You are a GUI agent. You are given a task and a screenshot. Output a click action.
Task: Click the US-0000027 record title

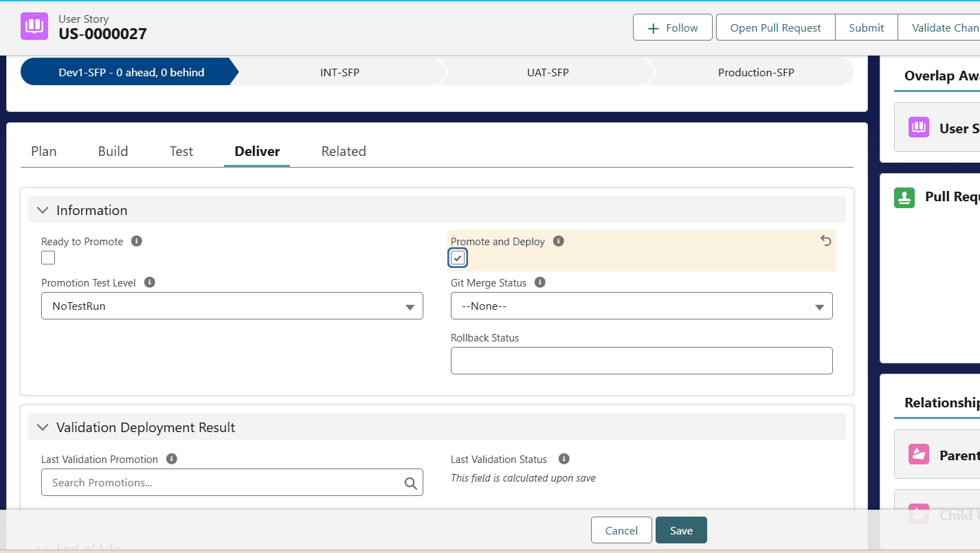[102, 34]
